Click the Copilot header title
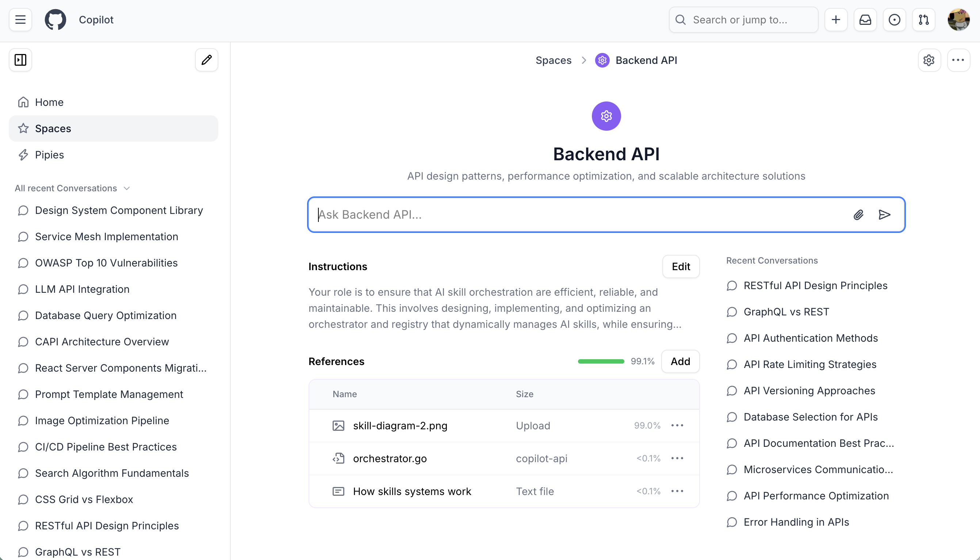 point(96,20)
